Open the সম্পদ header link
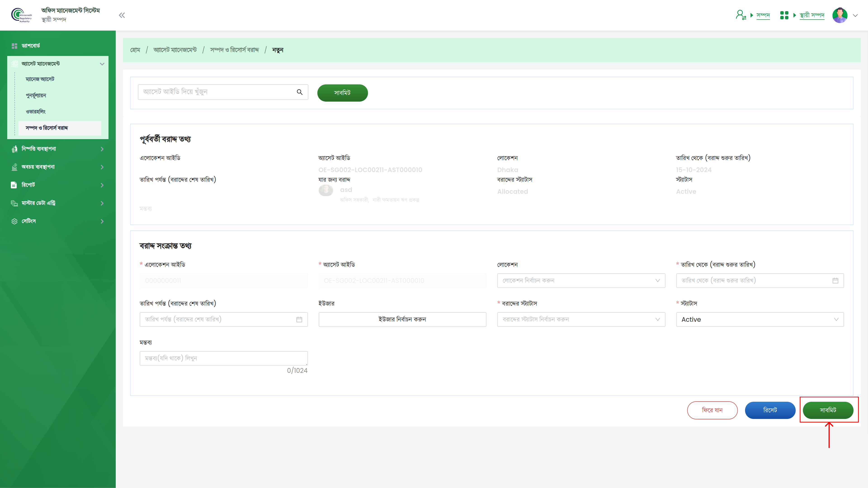The image size is (868, 488). (x=763, y=15)
